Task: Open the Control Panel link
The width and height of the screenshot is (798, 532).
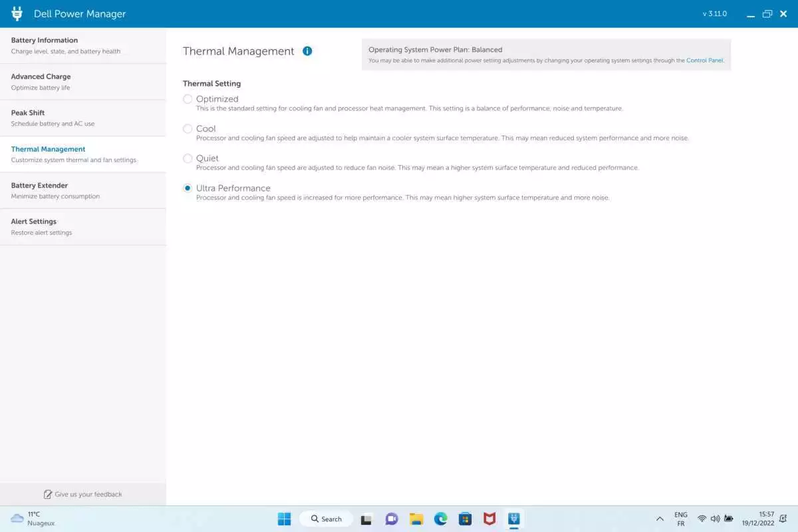Action: click(x=704, y=61)
